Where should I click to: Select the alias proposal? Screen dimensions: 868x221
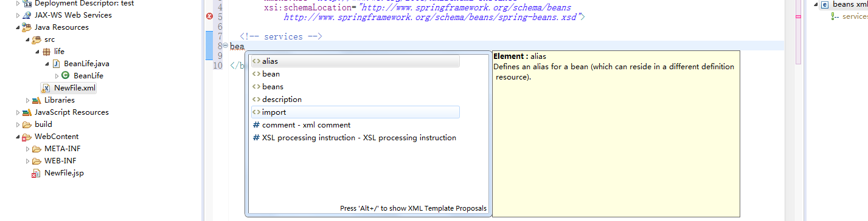coord(355,61)
